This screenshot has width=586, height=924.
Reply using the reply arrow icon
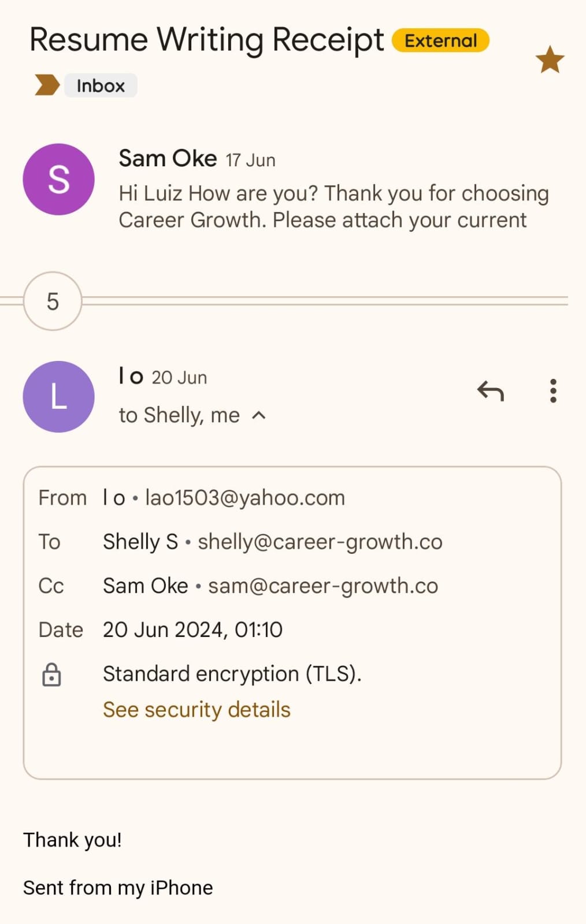(x=491, y=392)
